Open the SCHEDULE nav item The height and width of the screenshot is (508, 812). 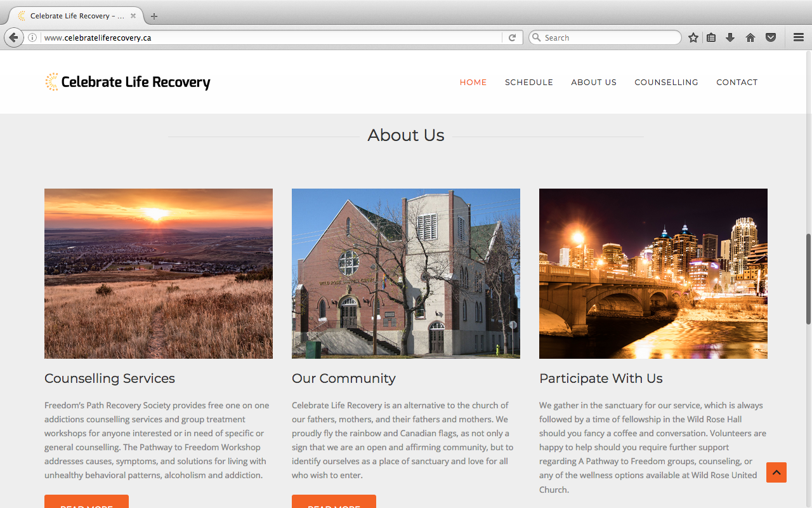[529, 82]
